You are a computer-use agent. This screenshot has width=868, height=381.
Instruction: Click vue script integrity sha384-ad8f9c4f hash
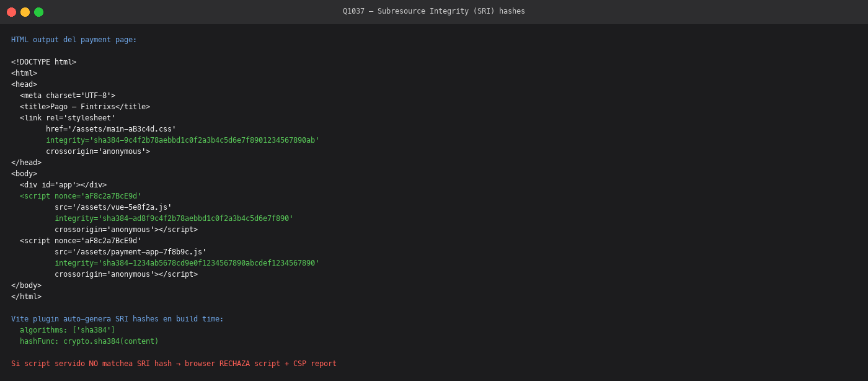(174, 218)
